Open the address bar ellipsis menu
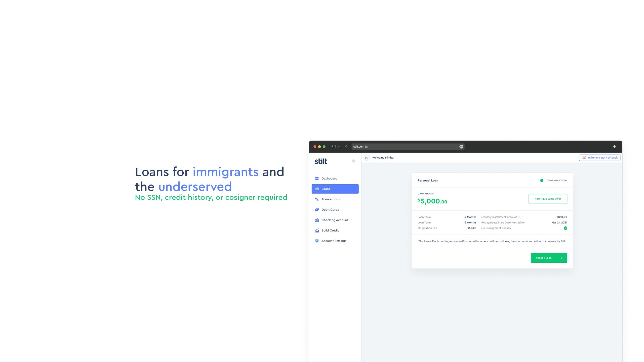 pos(461,147)
